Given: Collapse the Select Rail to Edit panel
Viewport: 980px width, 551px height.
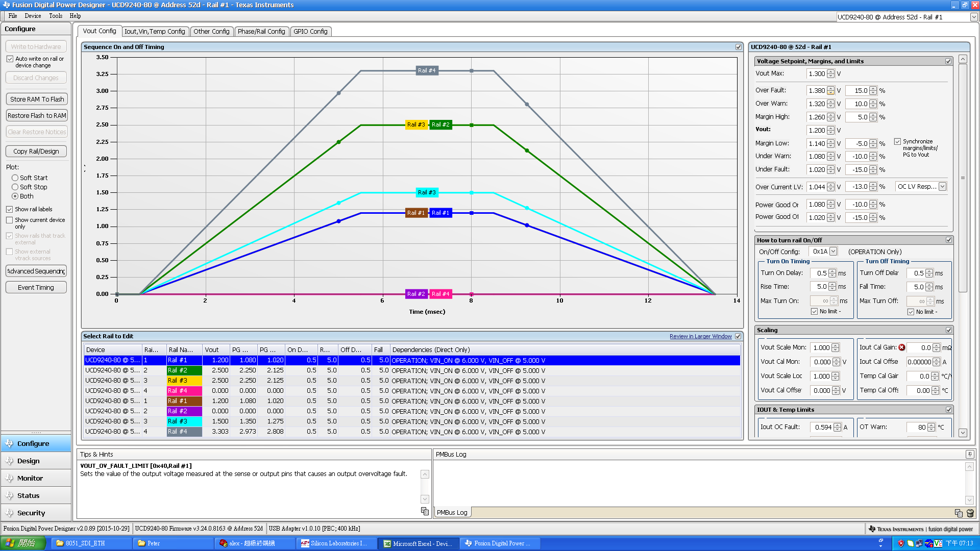Looking at the screenshot, I should click(x=738, y=336).
